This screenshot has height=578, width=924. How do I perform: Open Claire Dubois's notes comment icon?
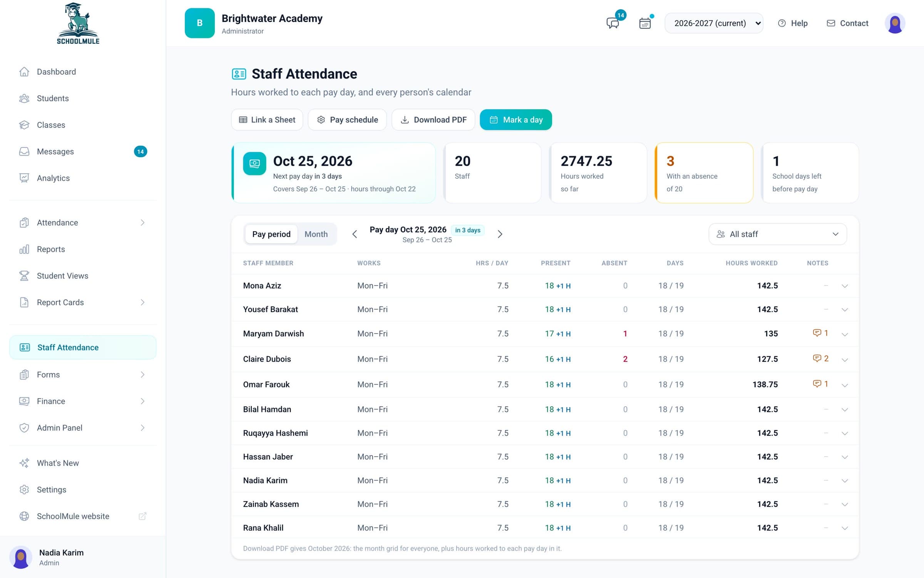click(820, 358)
